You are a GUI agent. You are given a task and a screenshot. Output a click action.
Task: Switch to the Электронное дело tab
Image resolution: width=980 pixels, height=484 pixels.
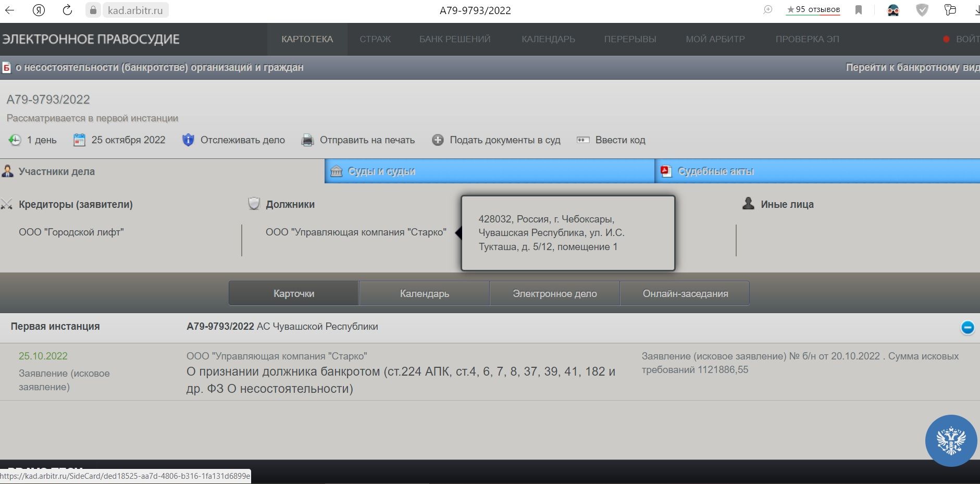[x=554, y=293]
